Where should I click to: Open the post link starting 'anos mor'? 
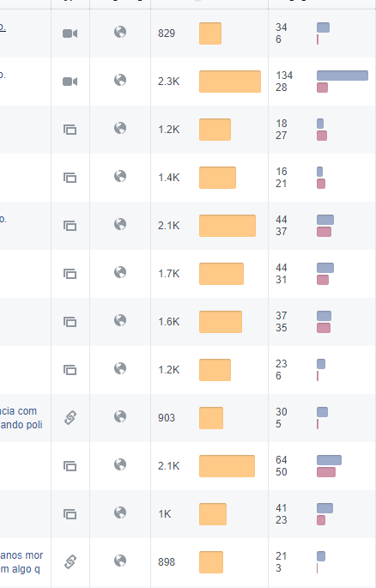pos(21,555)
